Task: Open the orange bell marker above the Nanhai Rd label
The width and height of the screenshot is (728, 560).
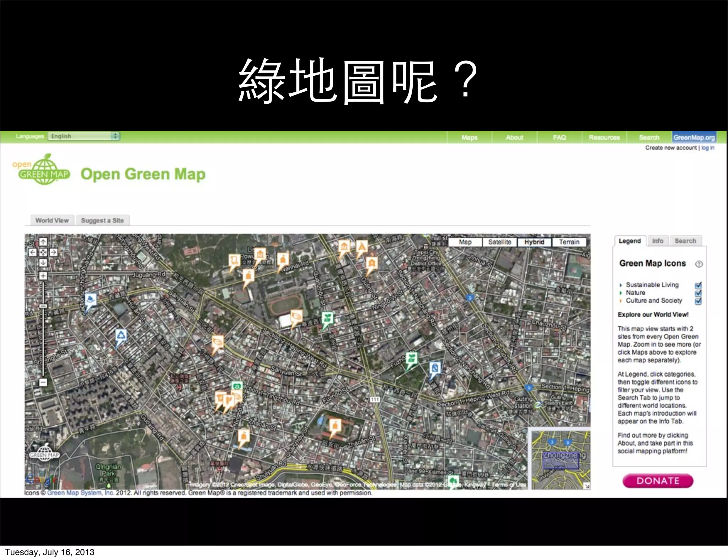Action: (283, 259)
